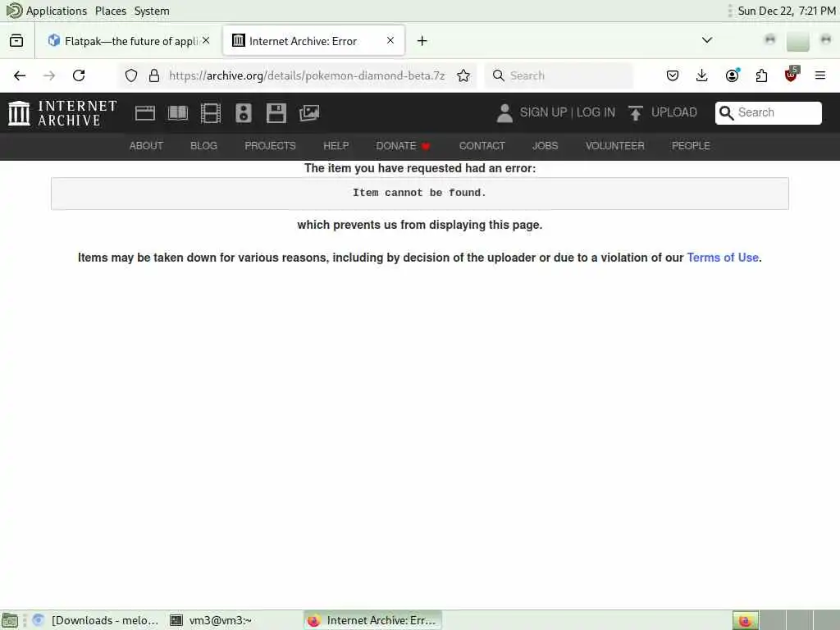Click the BLOG navigation link
Image resolution: width=840 pixels, height=630 pixels.
click(x=203, y=146)
